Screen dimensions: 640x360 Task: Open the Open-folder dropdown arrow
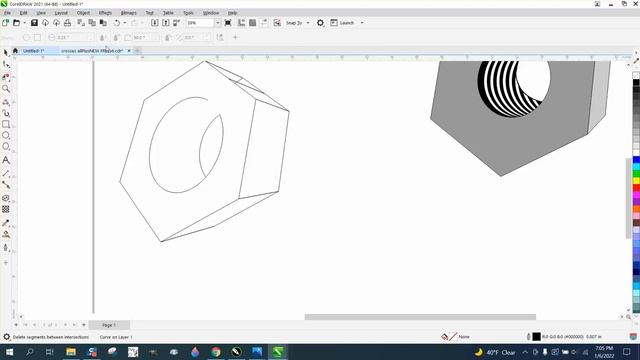click(x=24, y=23)
